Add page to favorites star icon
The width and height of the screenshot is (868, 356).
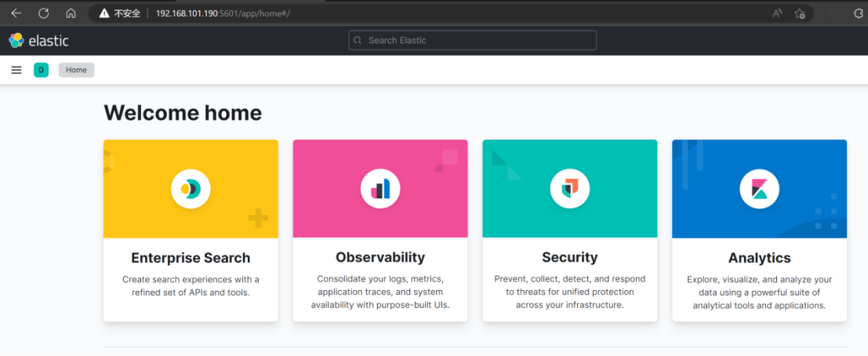pyautogui.click(x=799, y=13)
